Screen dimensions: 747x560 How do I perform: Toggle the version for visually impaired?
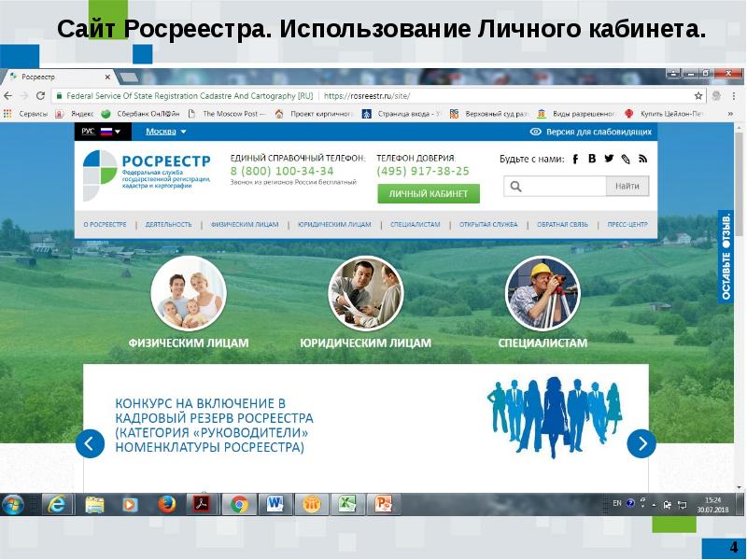click(592, 130)
